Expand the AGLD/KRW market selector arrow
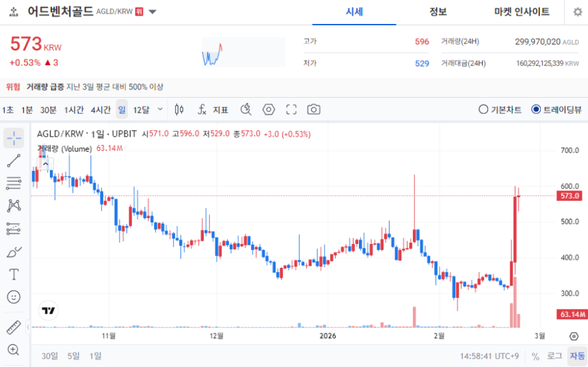Screen dimensions: 588x367 [152, 12]
